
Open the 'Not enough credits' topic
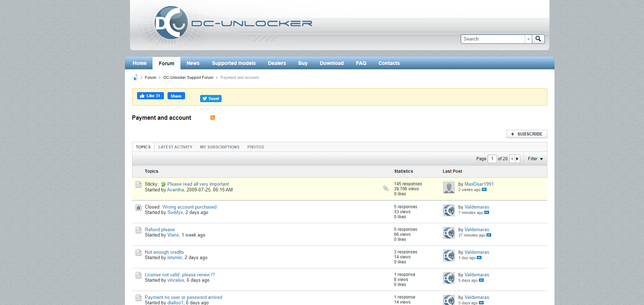164,252
